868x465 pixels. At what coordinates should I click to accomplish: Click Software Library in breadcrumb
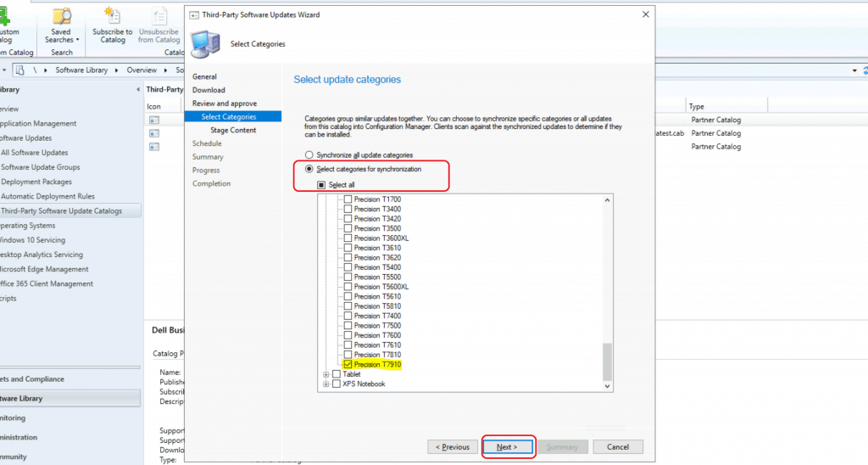coord(81,70)
